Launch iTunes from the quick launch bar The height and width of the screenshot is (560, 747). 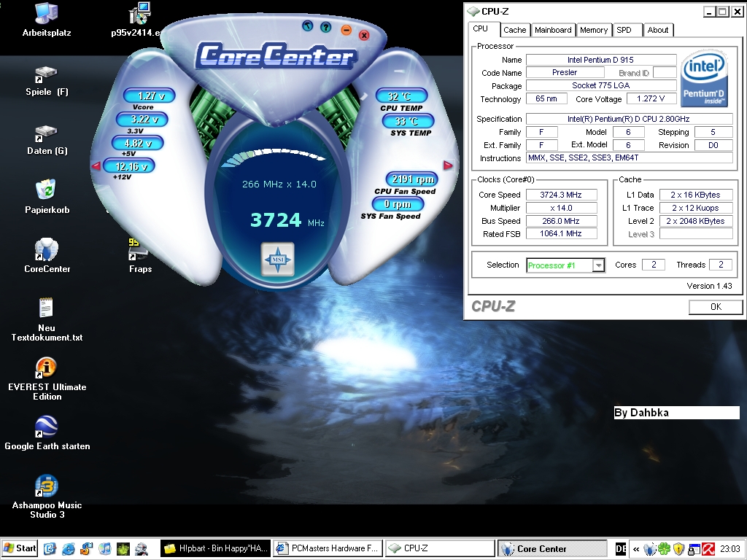click(x=104, y=548)
